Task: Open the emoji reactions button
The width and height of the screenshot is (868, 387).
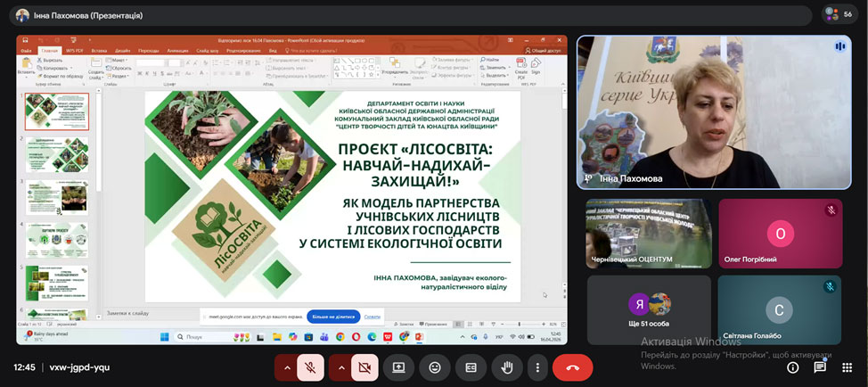Action: pos(435,366)
